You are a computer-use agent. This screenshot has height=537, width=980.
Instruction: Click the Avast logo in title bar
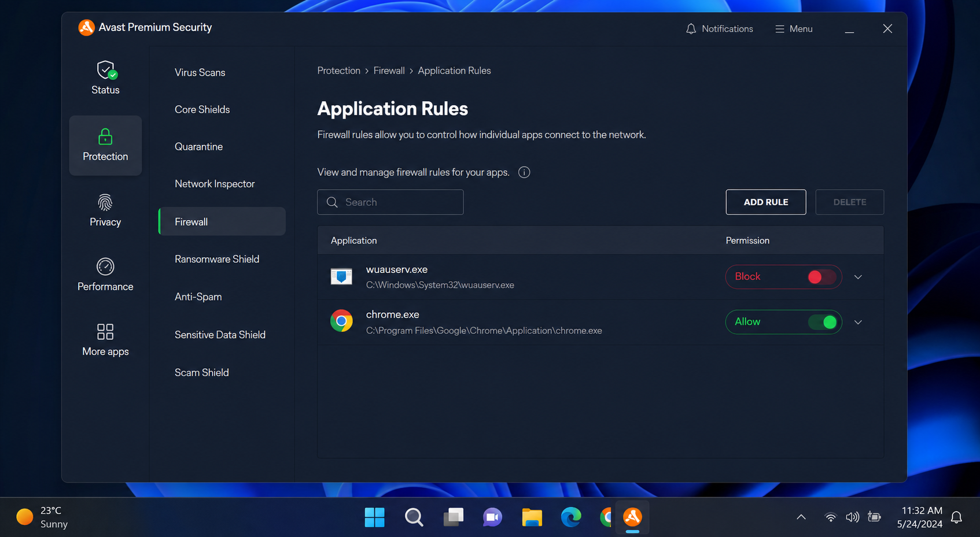pos(86,28)
